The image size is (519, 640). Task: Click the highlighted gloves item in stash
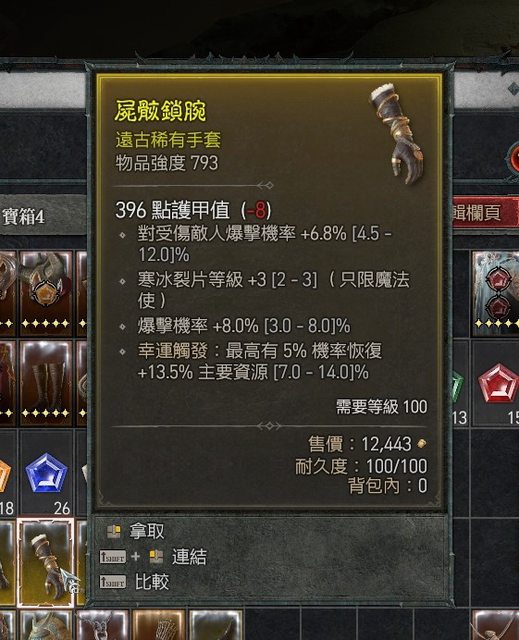tap(46, 562)
